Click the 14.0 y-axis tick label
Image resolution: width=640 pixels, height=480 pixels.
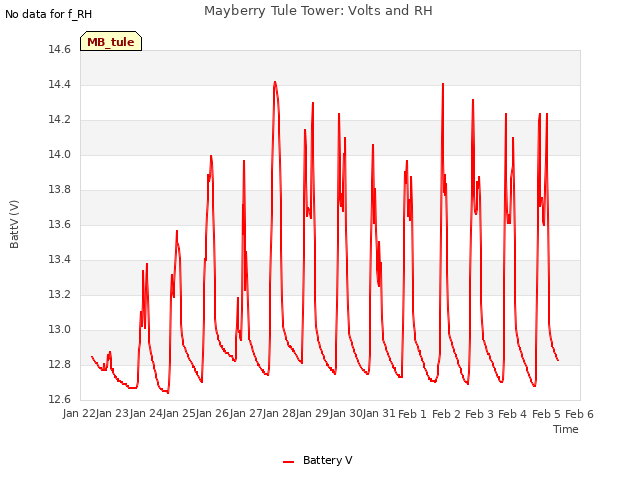pyautogui.click(x=60, y=155)
